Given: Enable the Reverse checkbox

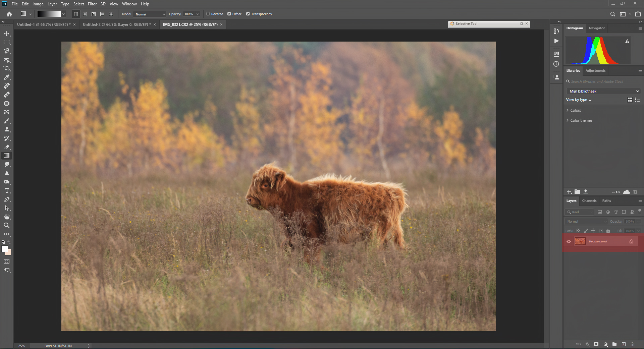Looking at the screenshot, I should pos(208,14).
